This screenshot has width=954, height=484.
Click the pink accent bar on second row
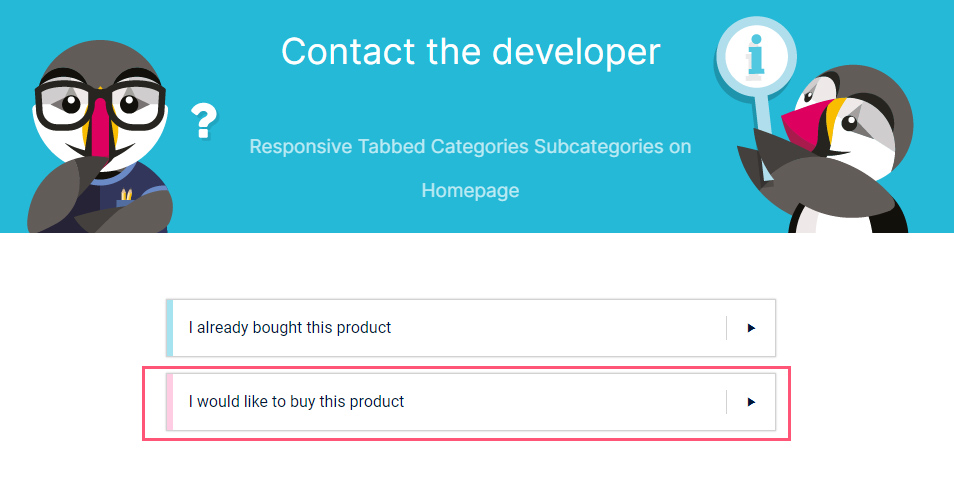170,402
